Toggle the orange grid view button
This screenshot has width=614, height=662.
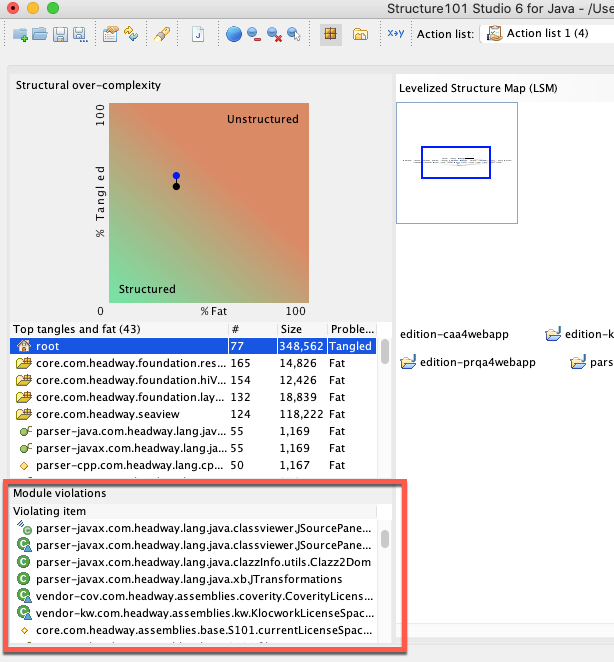coord(331,34)
